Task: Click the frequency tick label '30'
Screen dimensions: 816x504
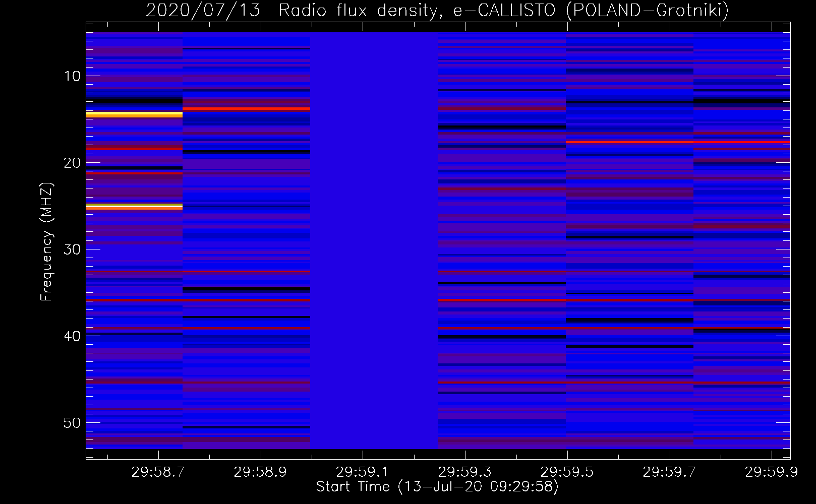Action: tap(72, 249)
